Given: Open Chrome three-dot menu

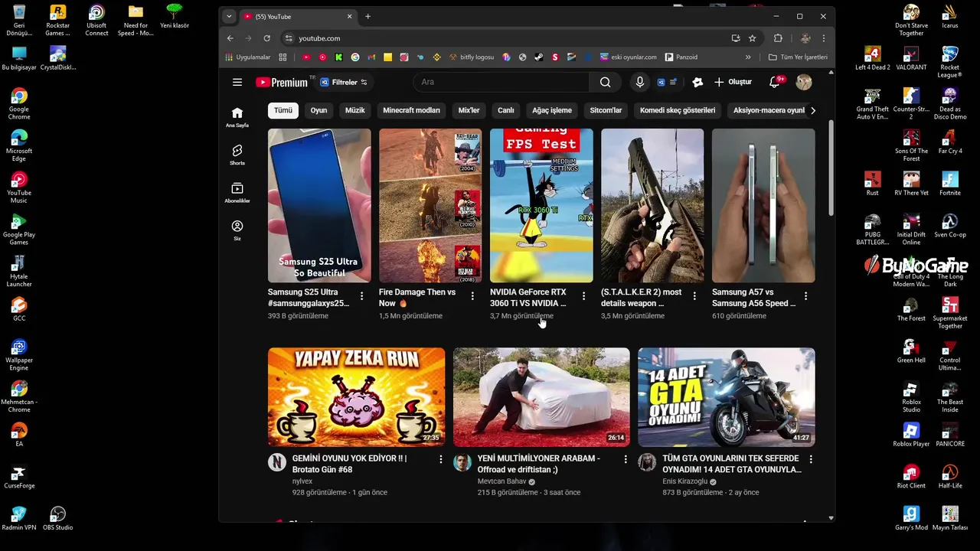Looking at the screenshot, I should tap(824, 38).
